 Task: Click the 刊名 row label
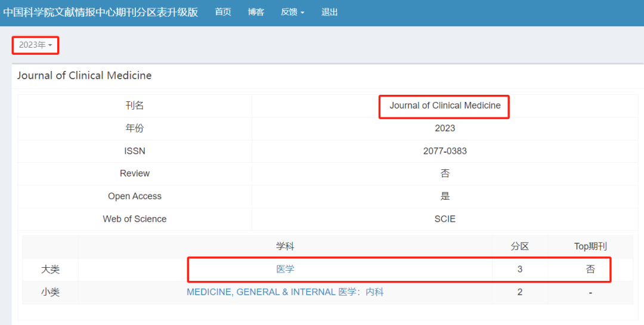pyautogui.click(x=135, y=106)
